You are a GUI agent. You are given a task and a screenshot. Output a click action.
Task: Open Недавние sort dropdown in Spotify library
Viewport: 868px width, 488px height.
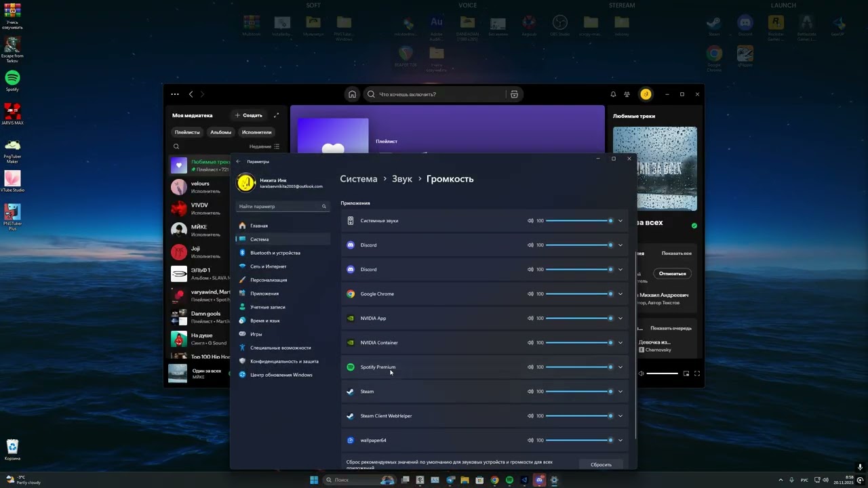click(264, 146)
